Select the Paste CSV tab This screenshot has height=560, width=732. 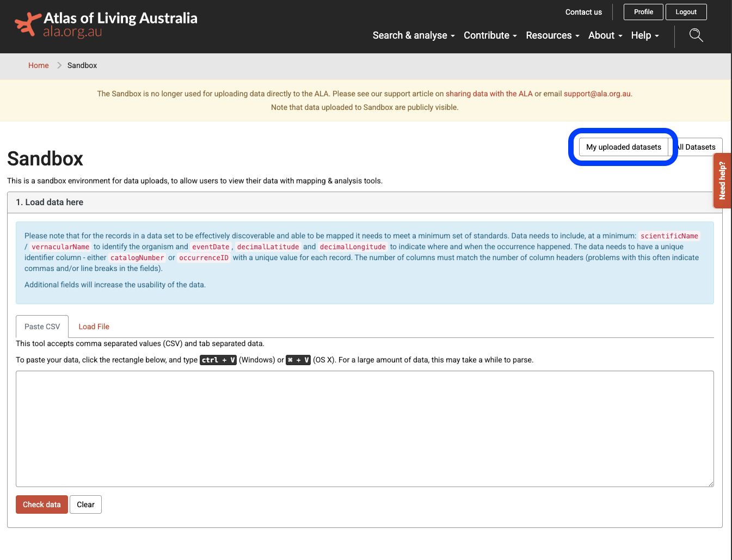(x=42, y=327)
